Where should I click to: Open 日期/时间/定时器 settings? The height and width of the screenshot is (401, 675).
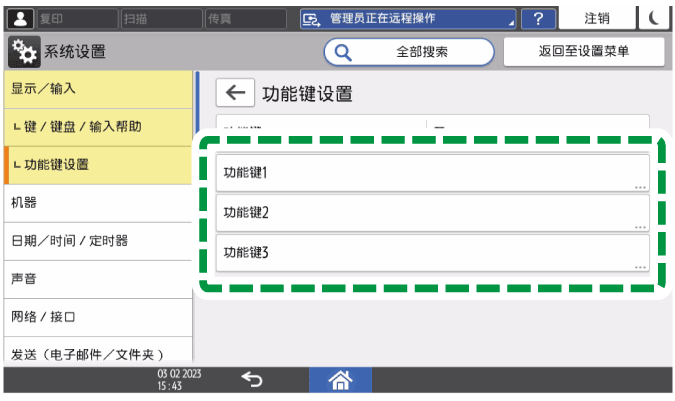point(97,241)
